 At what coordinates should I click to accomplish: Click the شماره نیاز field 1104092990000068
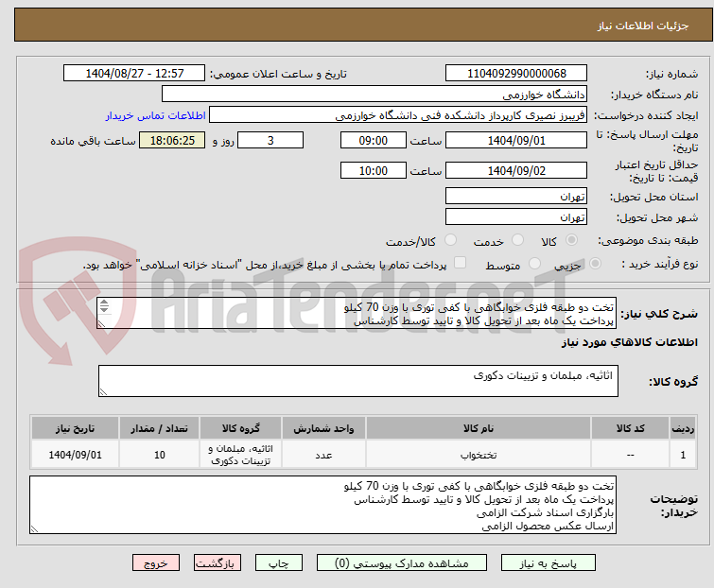pos(516,74)
